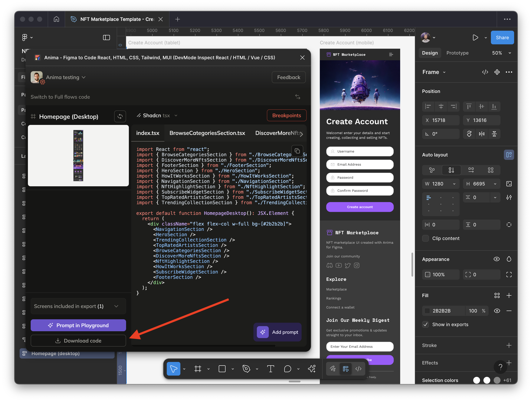The width and height of the screenshot is (532, 402).
Task: Open the Figma main menu icon
Action: click(25, 37)
